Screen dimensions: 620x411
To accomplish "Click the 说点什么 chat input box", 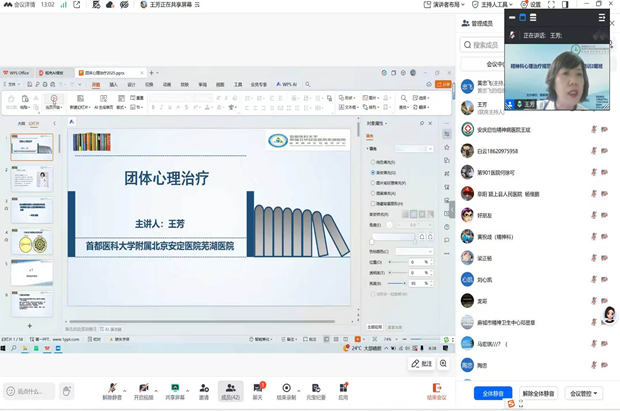I will click(29, 391).
